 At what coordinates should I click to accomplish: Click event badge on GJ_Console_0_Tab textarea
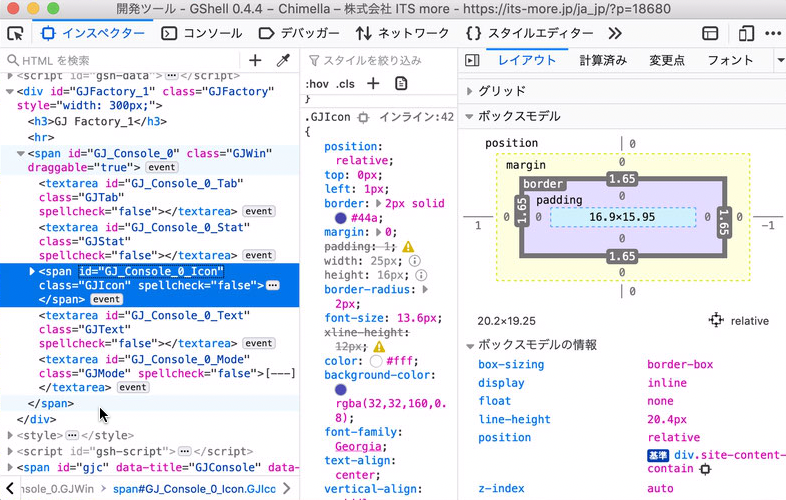tap(259, 212)
